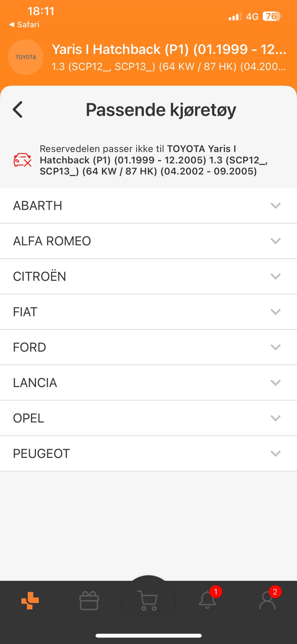Open the notifications bell
Screen dimensions: 297x644
[x=207, y=600]
